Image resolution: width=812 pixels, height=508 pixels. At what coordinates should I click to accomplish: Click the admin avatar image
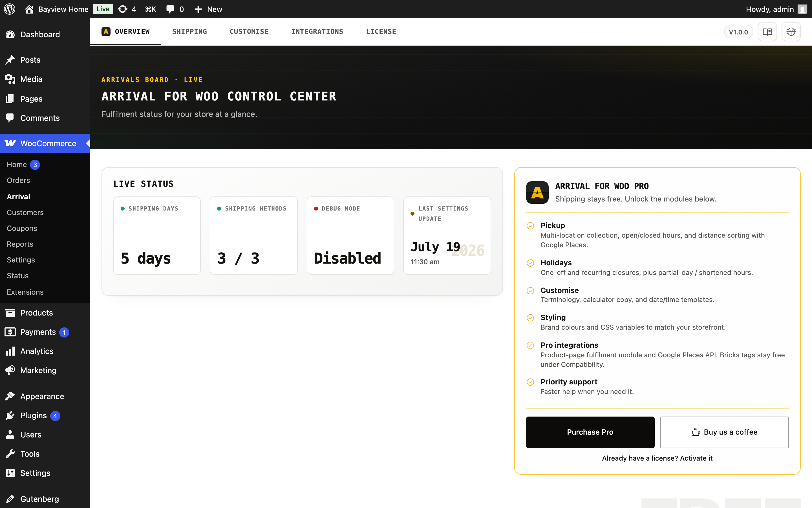point(802,9)
